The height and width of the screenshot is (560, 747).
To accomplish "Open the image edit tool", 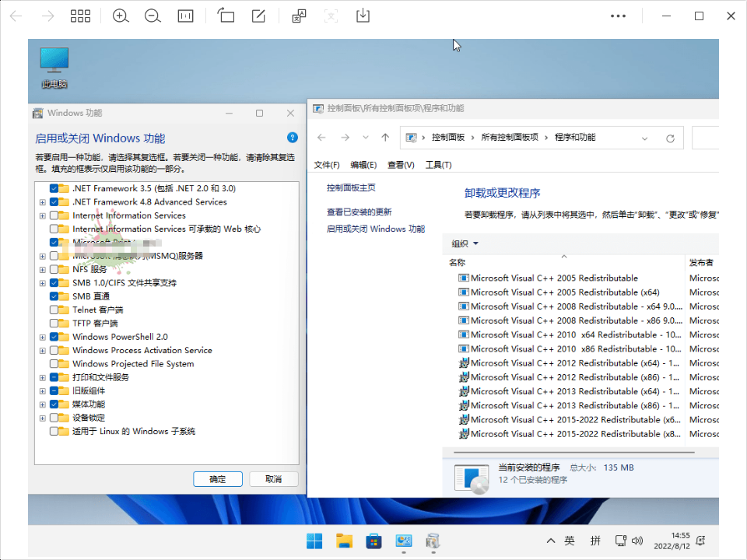I will pos(258,16).
